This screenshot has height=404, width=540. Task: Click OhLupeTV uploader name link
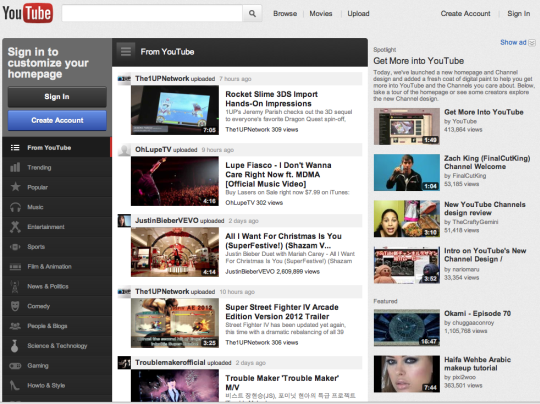point(153,150)
